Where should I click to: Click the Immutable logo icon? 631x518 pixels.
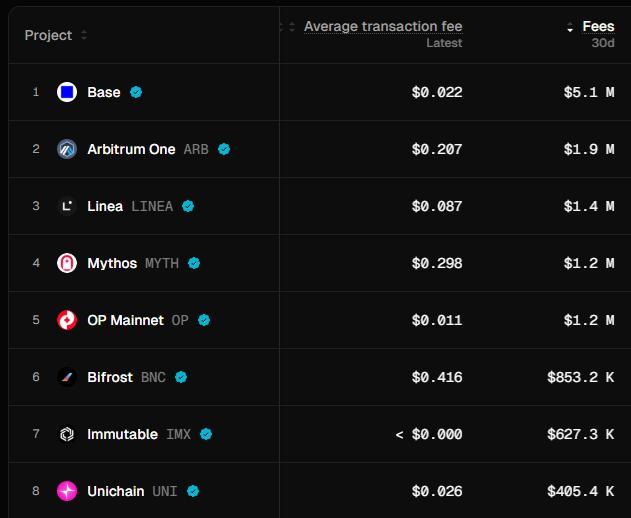pos(67,434)
